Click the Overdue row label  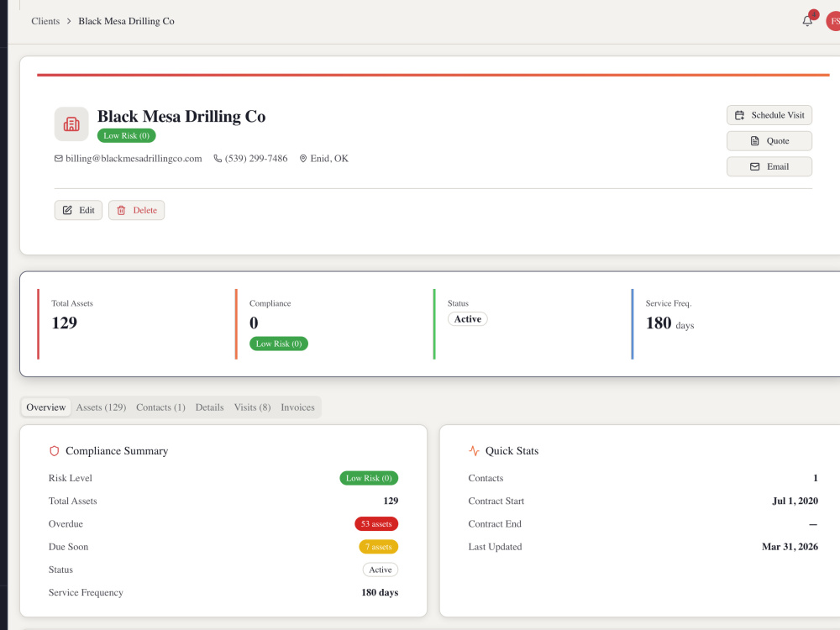pyautogui.click(x=66, y=524)
